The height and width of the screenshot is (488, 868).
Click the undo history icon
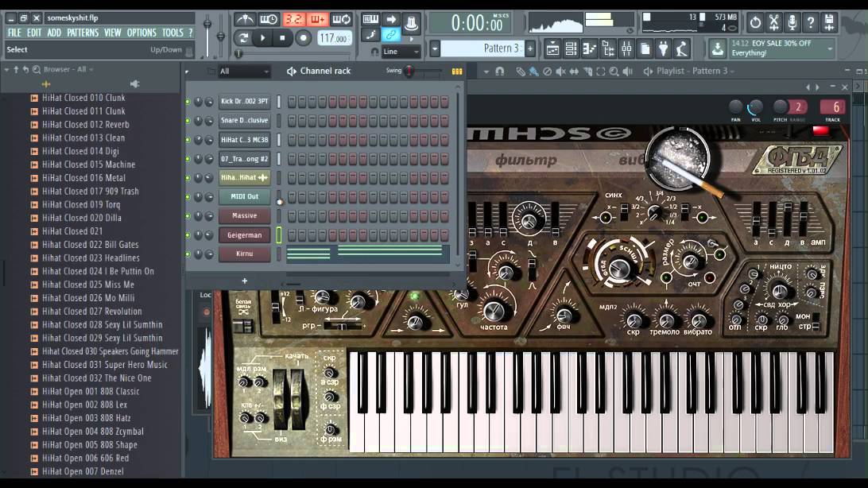pos(755,23)
